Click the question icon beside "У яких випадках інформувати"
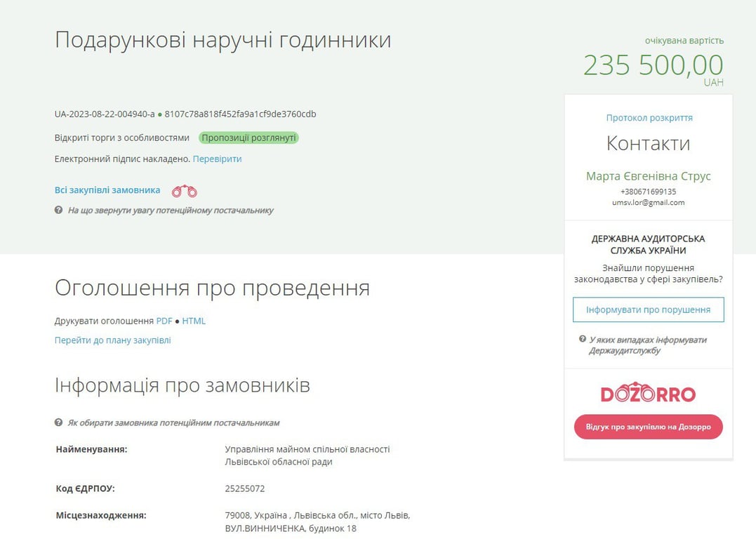The height and width of the screenshot is (539, 756). (583, 338)
